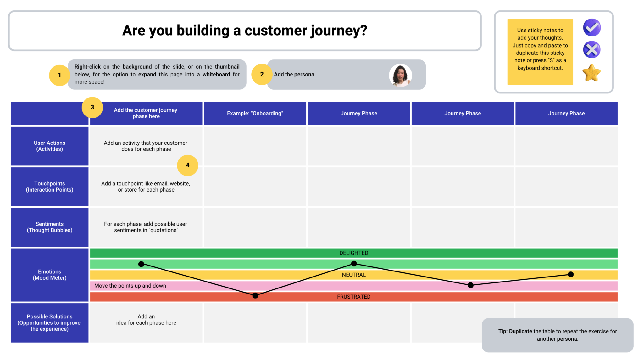Click the yellow sticky note
Image resolution: width=644 pixels, height=358 pixels.
pos(540,52)
